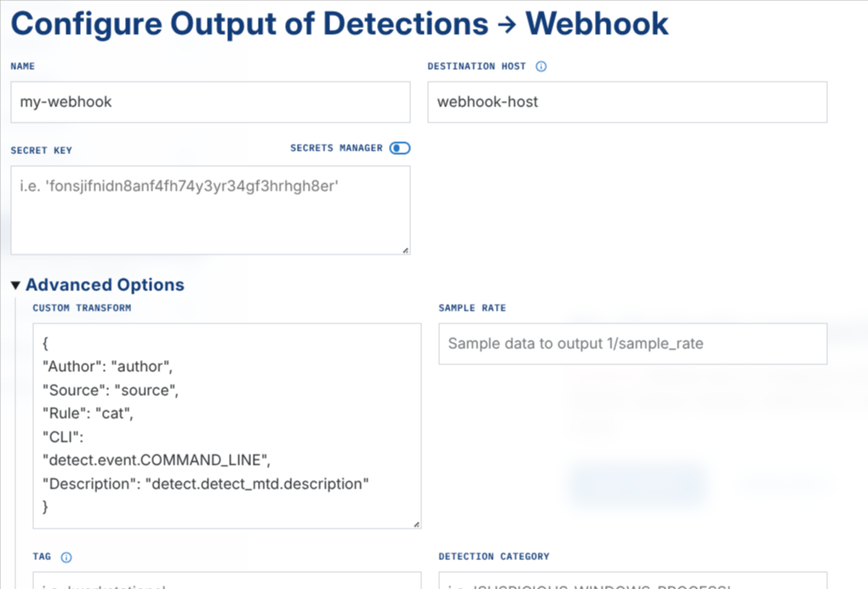Click the Destination Host info icon
This screenshot has height=589, width=868.
click(541, 66)
